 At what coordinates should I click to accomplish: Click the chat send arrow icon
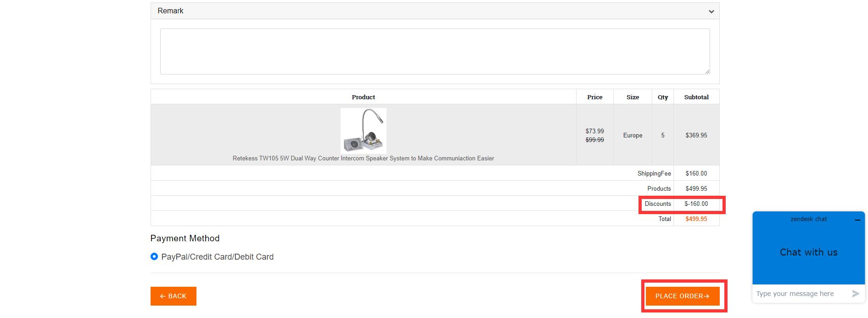(x=855, y=294)
